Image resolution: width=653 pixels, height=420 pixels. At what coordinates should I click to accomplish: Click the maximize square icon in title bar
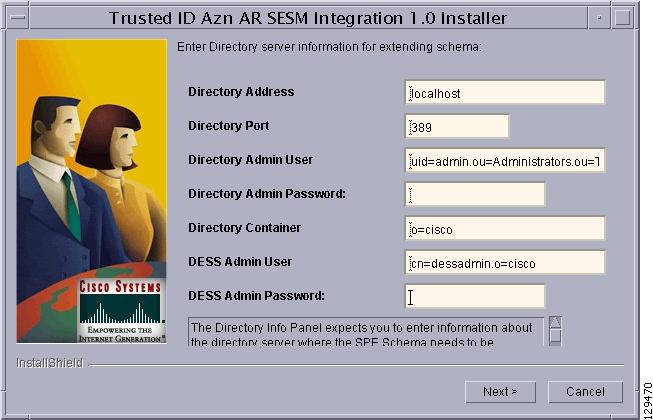[x=623, y=18]
